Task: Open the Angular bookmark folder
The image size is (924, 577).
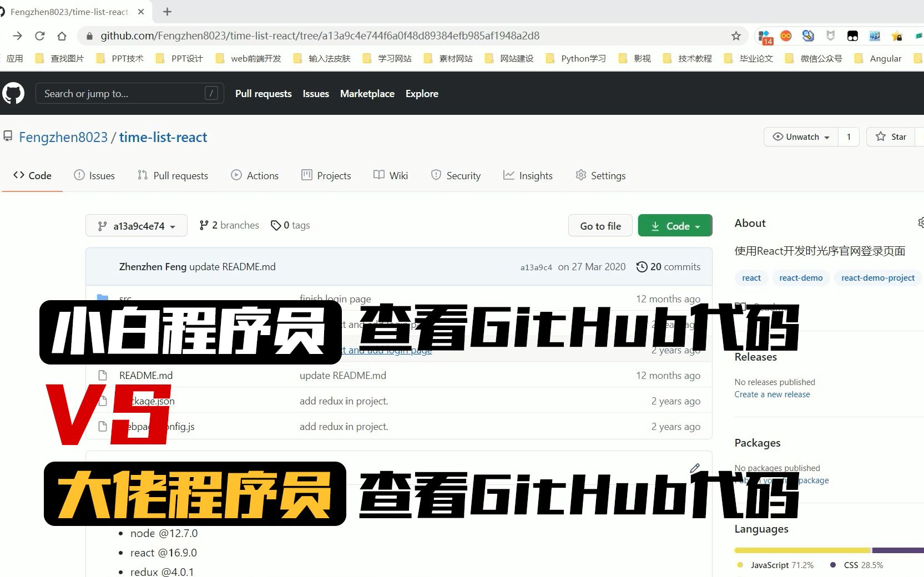Action: pos(878,58)
